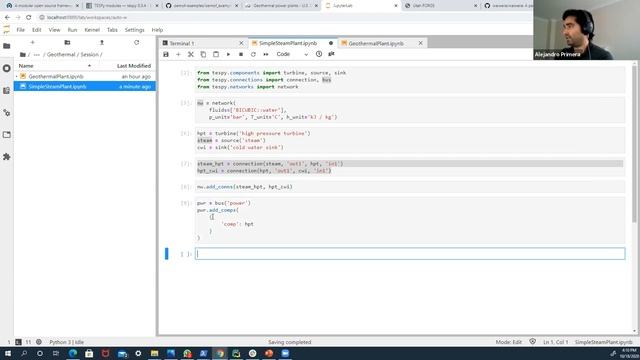Open the Microsoft Store taskbar icon
Screen dimensions: 640x360
point(89,353)
